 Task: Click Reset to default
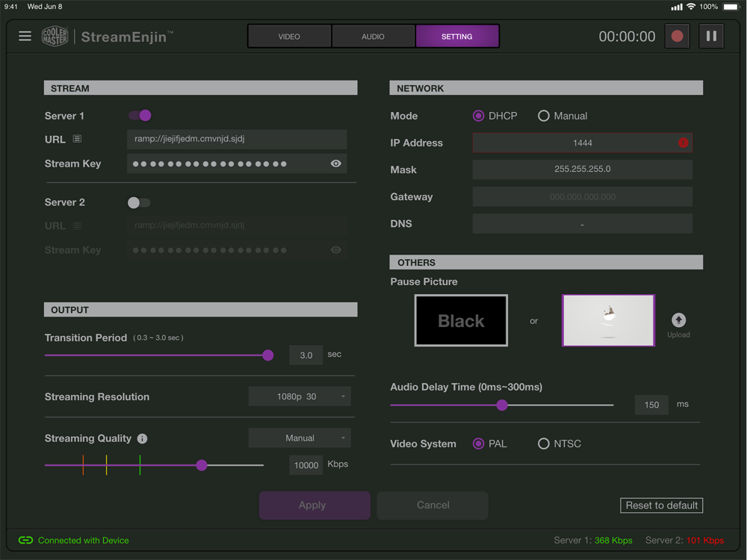click(661, 505)
